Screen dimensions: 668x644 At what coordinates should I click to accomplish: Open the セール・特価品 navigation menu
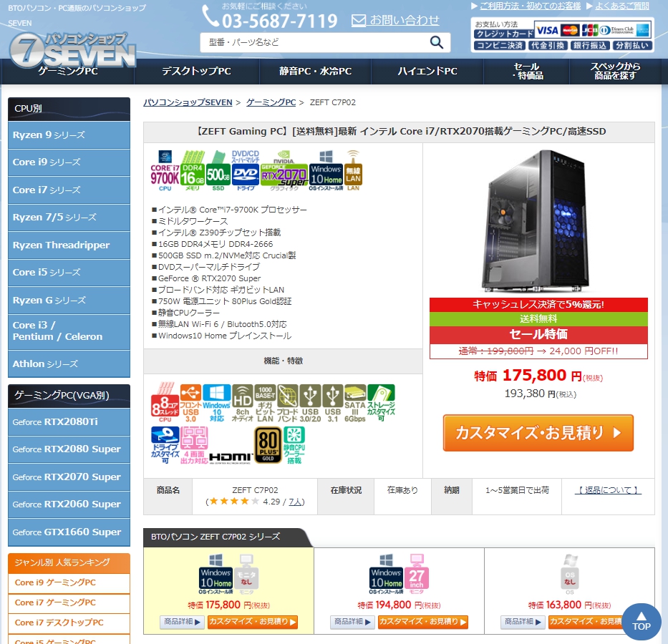tap(526, 71)
